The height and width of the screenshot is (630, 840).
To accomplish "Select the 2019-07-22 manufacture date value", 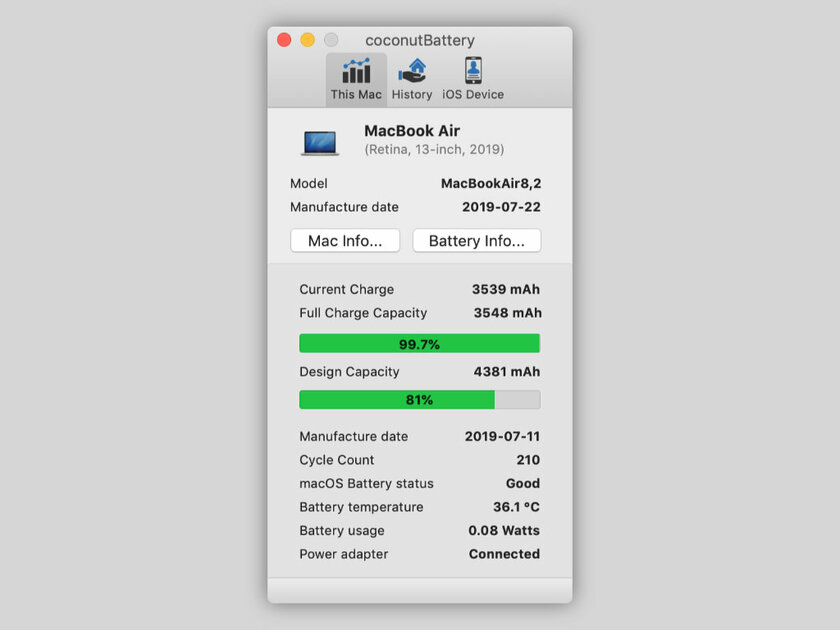I will (x=501, y=207).
